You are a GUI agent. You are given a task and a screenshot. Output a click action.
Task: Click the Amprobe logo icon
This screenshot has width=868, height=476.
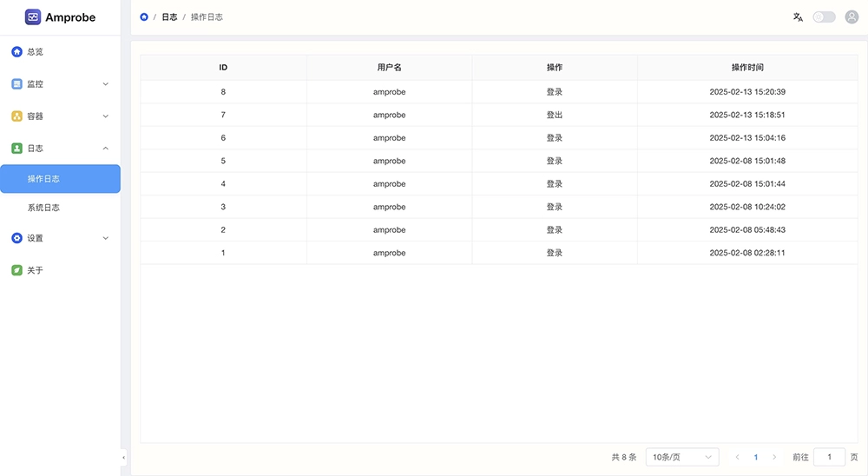pos(33,17)
